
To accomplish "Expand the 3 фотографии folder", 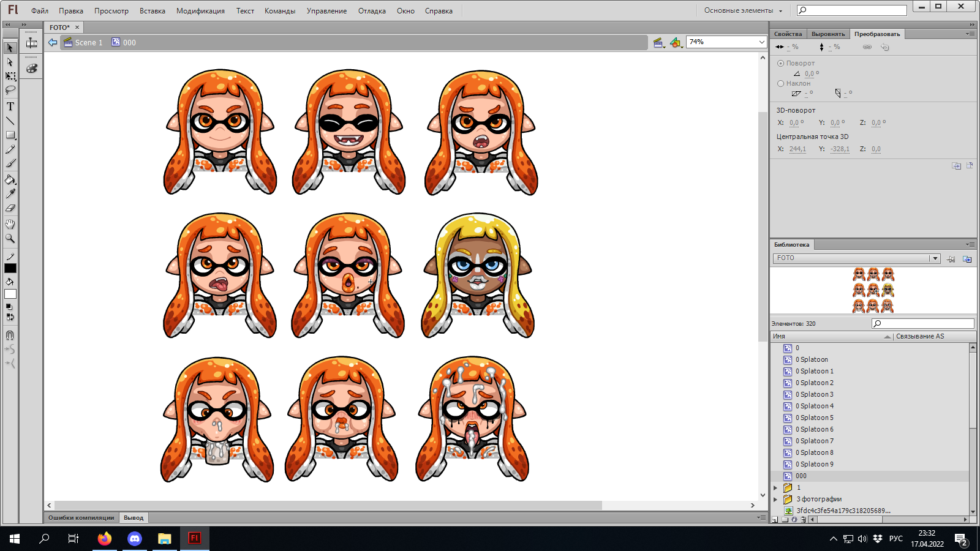I will [775, 500].
